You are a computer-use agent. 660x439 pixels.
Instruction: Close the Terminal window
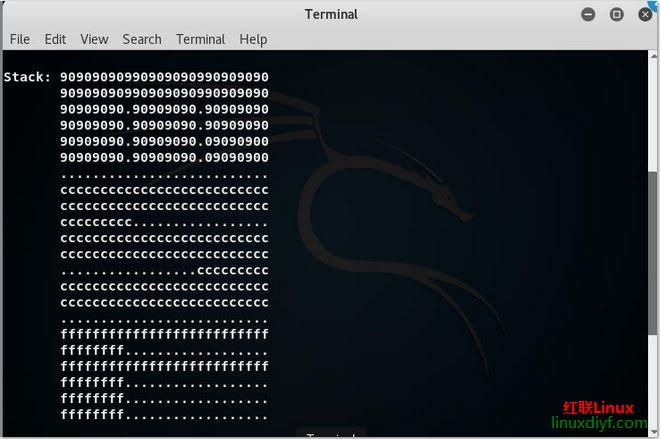[x=645, y=15]
